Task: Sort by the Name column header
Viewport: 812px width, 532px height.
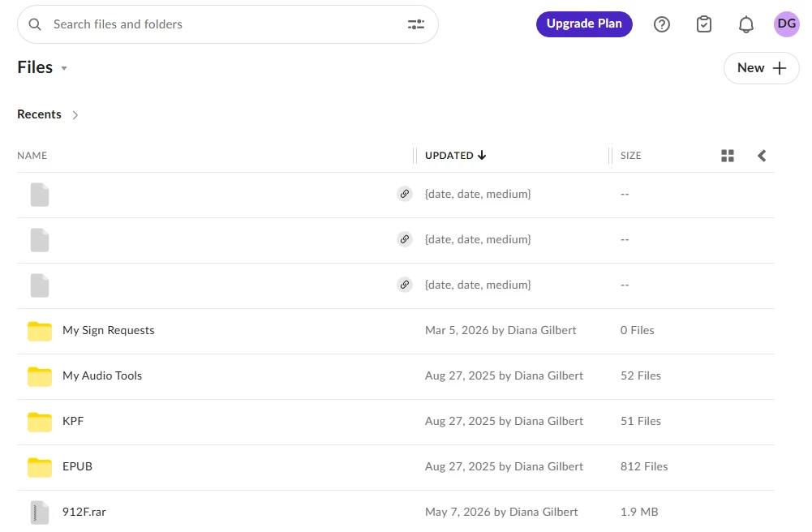Action: [x=32, y=156]
